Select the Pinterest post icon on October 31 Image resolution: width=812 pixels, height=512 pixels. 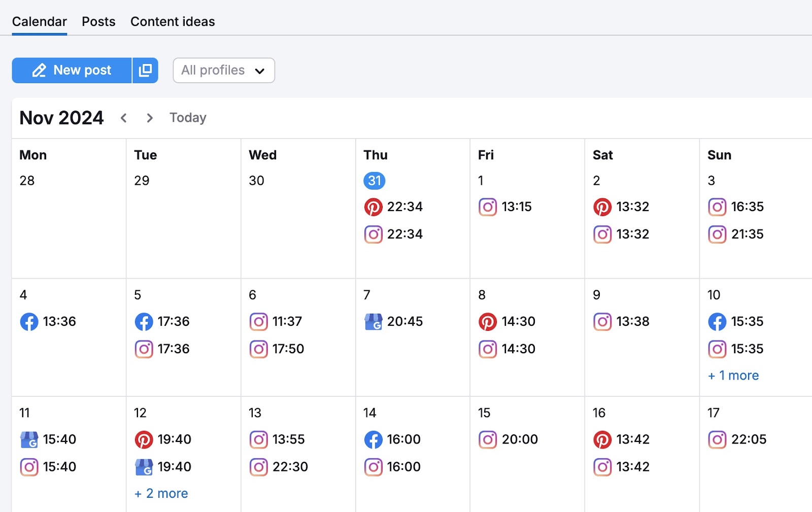point(374,207)
